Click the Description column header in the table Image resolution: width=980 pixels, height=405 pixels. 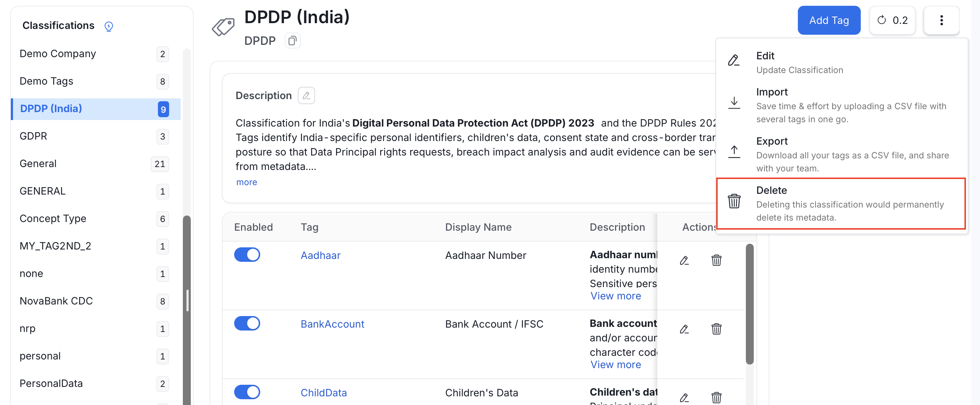pos(617,227)
